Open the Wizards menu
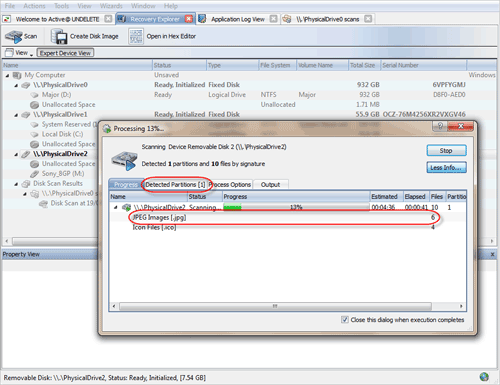Image resolution: width=500 pixels, height=385 pixels. [x=111, y=6]
